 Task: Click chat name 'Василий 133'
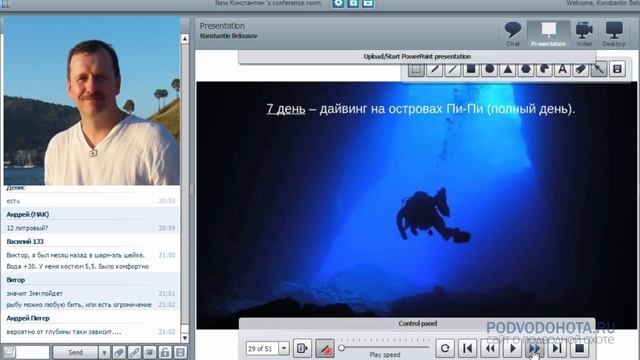point(25,242)
